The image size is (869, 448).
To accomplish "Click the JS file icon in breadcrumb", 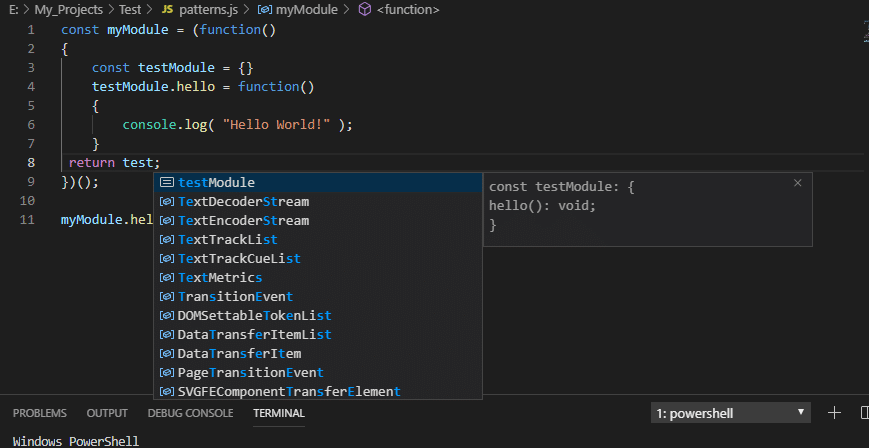I will pyautogui.click(x=167, y=9).
